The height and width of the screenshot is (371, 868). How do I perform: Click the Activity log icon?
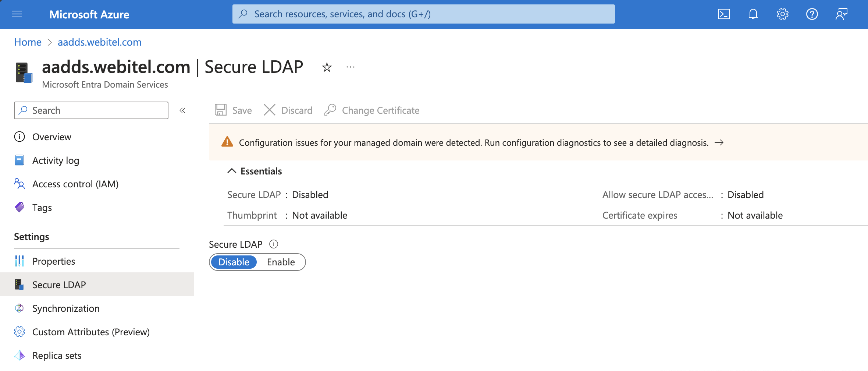tap(19, 160)
